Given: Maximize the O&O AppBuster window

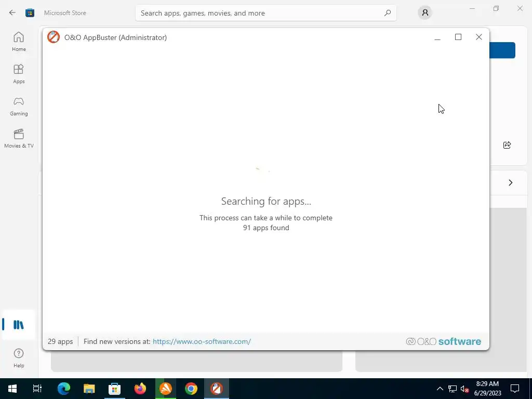Looking at the screenshot, I should click(458, 37).
